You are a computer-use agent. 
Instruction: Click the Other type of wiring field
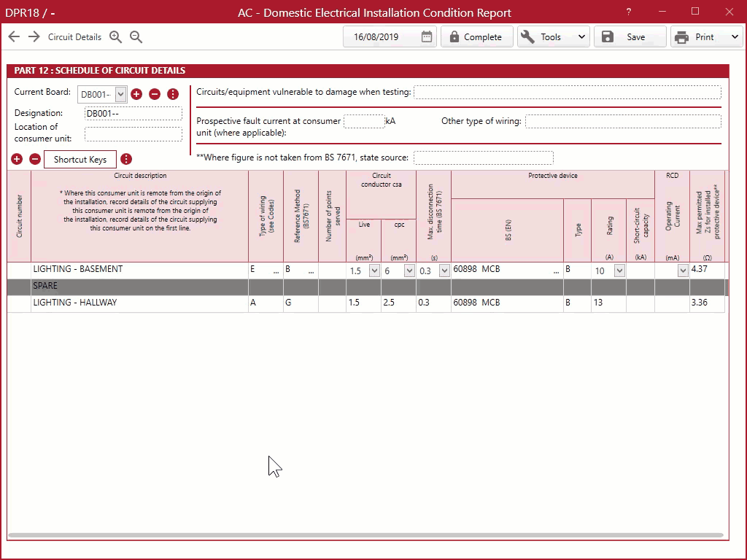pos(623,122)
